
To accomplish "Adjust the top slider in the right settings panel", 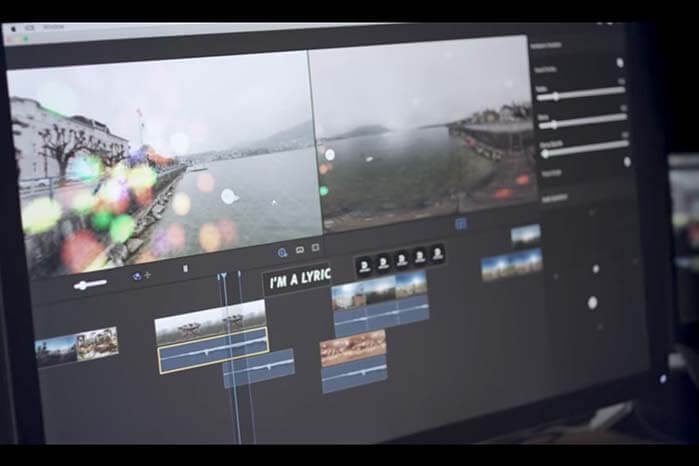I will pos(581,94).
